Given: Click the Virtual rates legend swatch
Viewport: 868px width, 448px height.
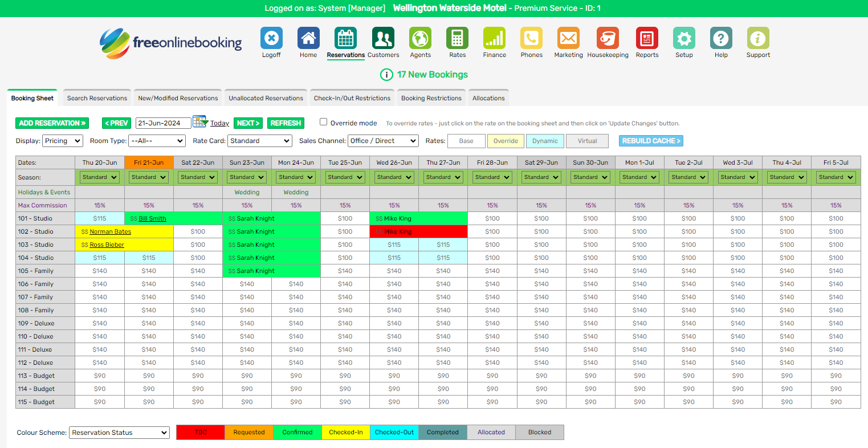Looking at the screenshot, I should coord(587,141).
